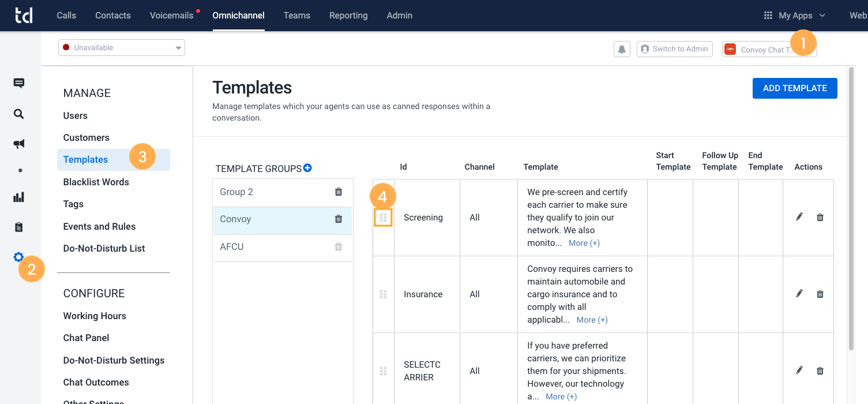The height and width of the screenshot is (404, 868).
Task: Open the reporting bar chart sidebar icon
Action: coord(19,197)
